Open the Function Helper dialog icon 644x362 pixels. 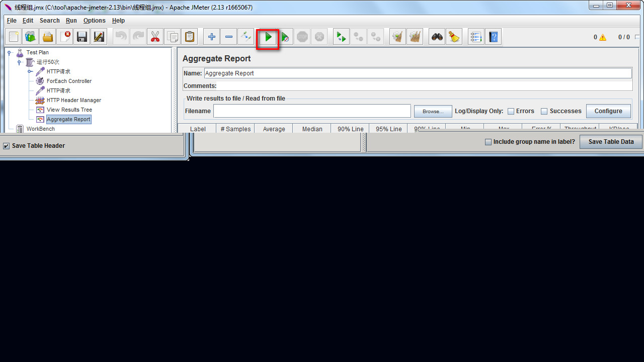point(476,37)
